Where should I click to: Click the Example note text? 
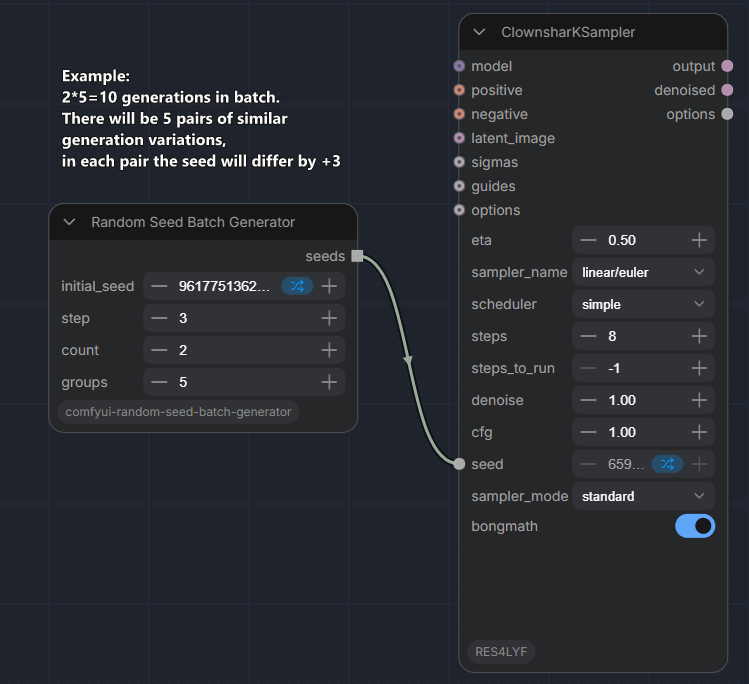pyautogui.click(x=201, y=118)
